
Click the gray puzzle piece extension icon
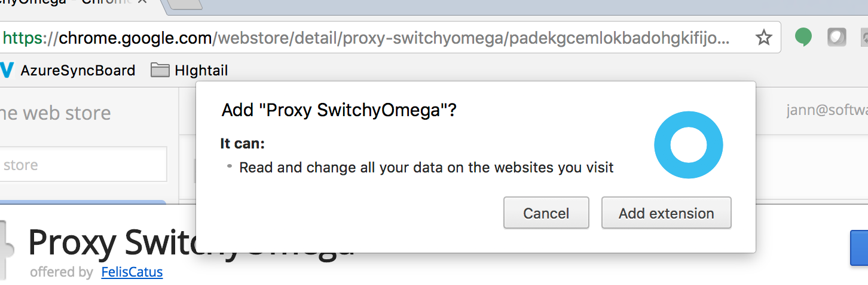coord(6,244)
